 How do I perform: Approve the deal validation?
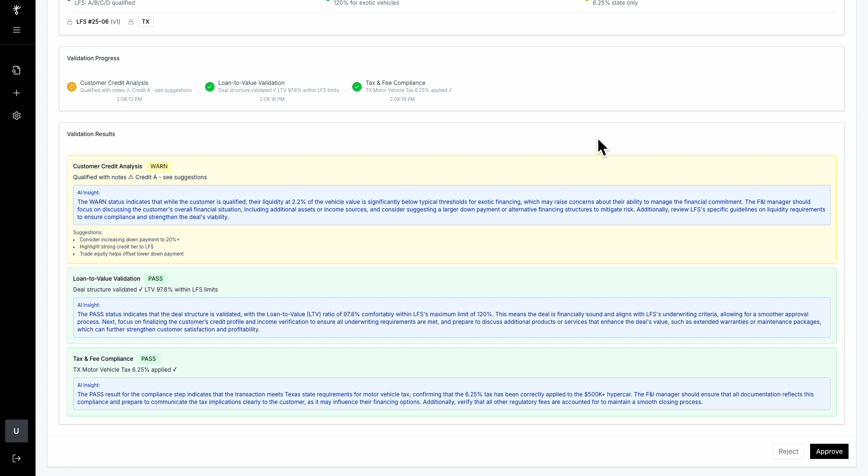[829, 451]
